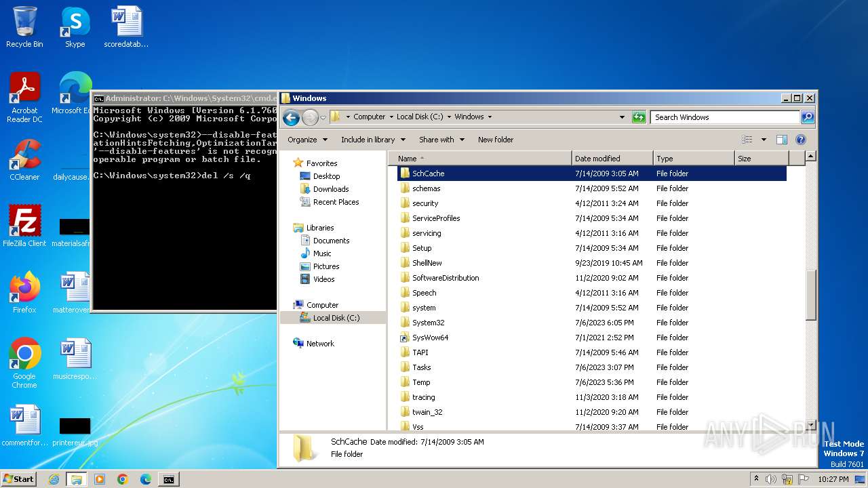Select Pictures library in navigation pane
This screenshot has width=868, height=488.
point(319,266)
